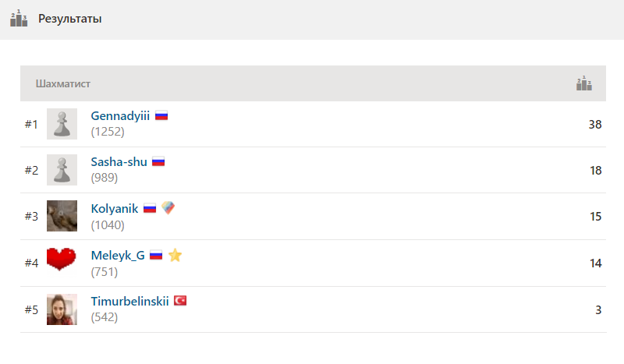Open the Gennadyiii player profile link
Viewport: 624px width, 364px height.
(x=120, y=116)
